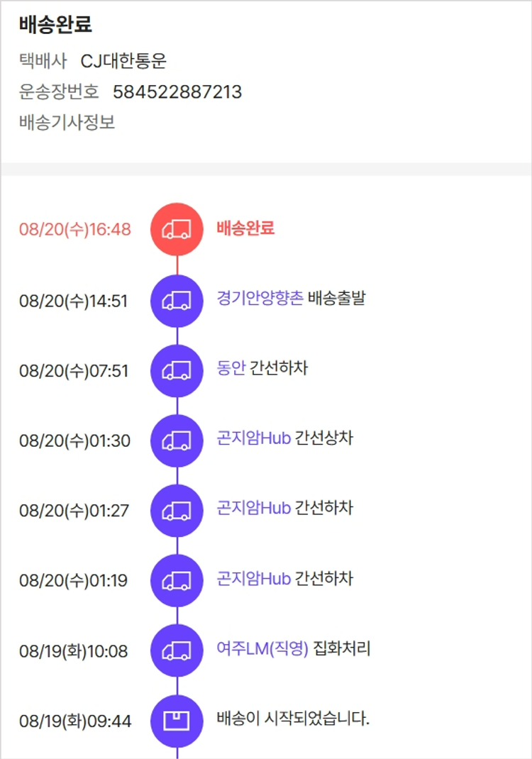Click truck icon beside 동안 간선하차
532x759 pixels.
click(177, 370)
